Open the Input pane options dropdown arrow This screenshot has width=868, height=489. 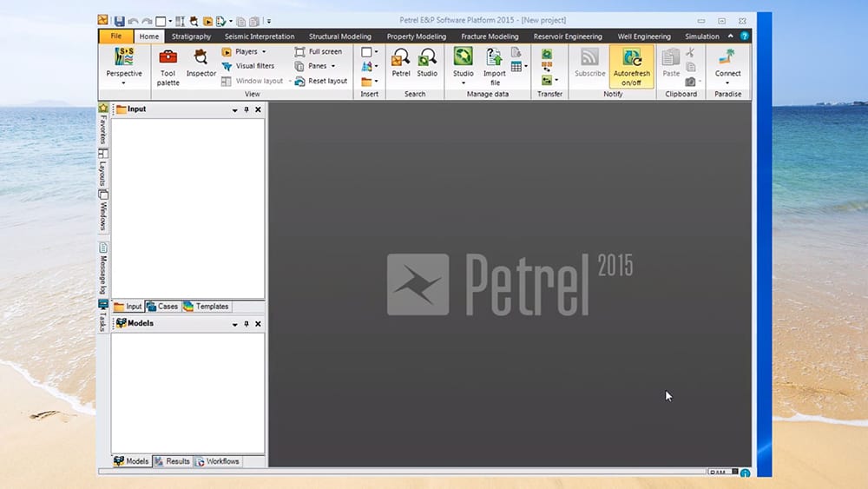click(x=234, y=110)
